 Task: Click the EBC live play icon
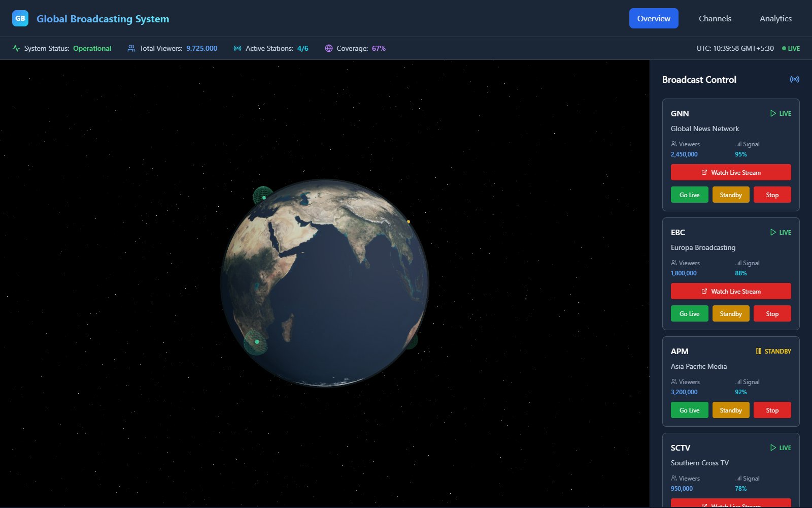click(x=773, y=232)
